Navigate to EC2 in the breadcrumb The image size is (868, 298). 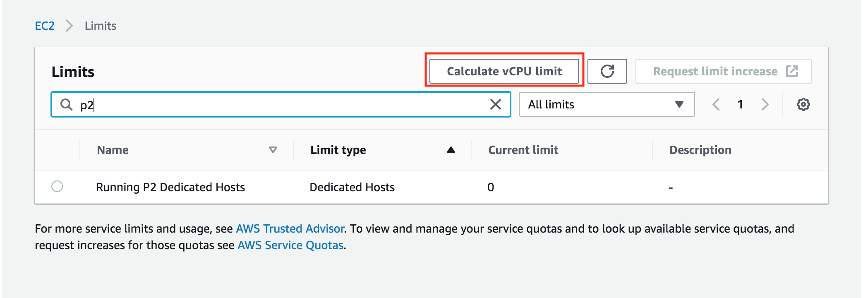coord(45,26)
